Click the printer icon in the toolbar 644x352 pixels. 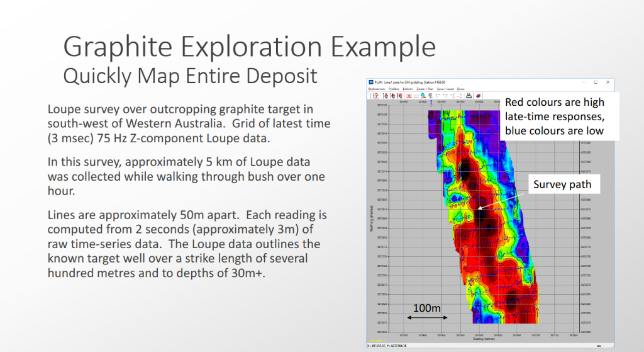pos(469,96)
